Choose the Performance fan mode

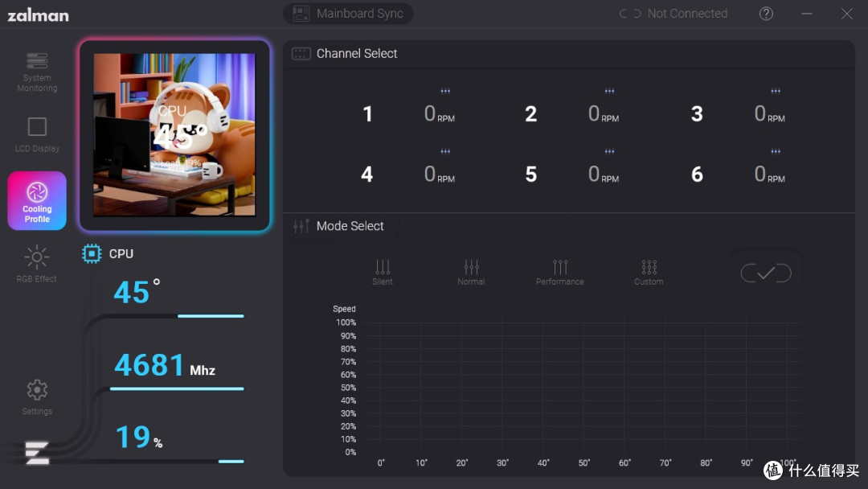pyautogui.click(x=559, y=273)
